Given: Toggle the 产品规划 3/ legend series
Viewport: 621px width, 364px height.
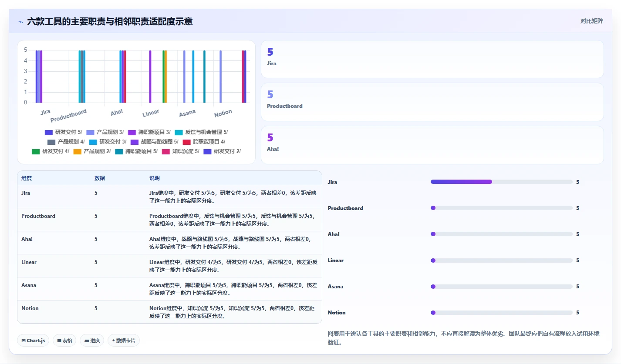Looking at the screenshot, I should tap(105, 132).
